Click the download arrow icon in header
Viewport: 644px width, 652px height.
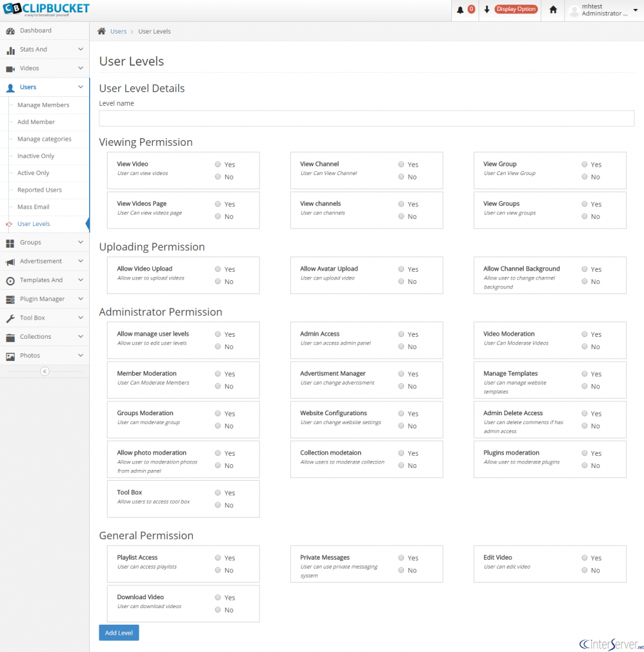click(x=487, y=9)
